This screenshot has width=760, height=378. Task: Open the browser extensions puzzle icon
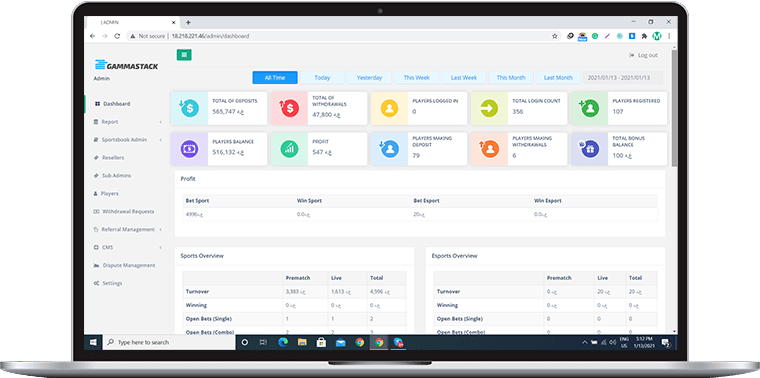tap(644, 36)
